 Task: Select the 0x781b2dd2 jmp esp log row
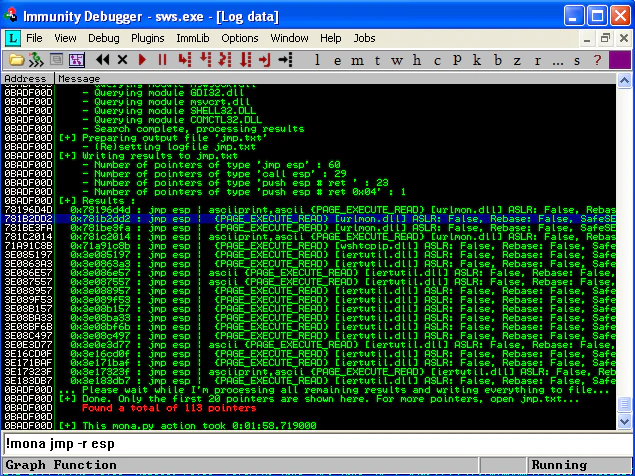[x=308, y=219]
